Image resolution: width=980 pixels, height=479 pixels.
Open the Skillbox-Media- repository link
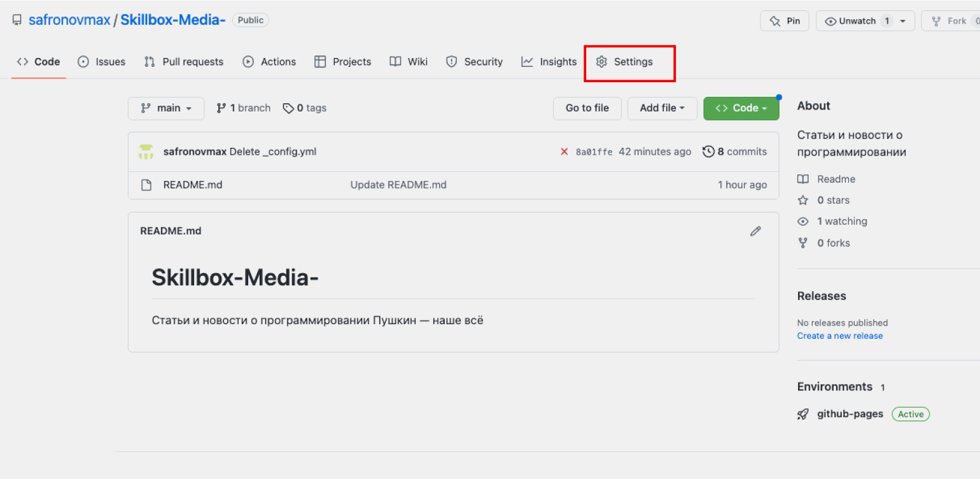pyautogui.click(x=173, y=20)
